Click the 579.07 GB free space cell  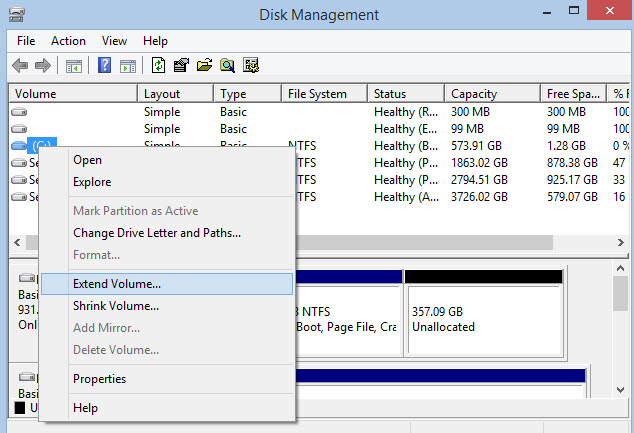[x=572, y=197]
